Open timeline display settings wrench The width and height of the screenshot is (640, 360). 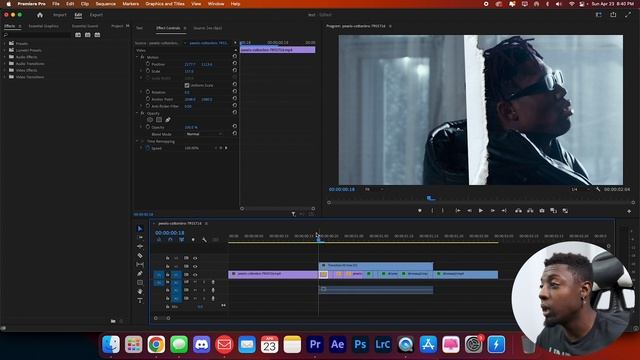(204, 240)
